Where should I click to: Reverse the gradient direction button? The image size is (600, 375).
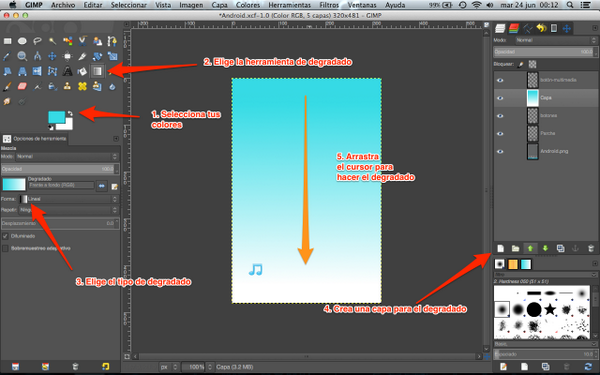[102, 186]
